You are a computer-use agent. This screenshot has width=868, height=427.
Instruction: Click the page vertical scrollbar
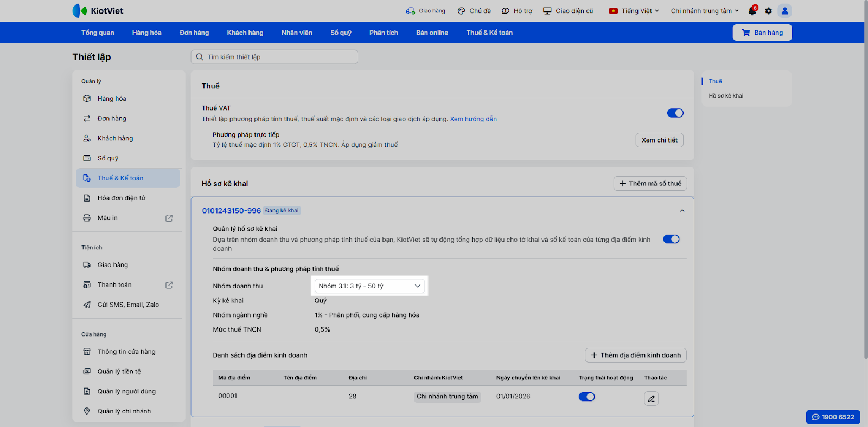point(866,179)
